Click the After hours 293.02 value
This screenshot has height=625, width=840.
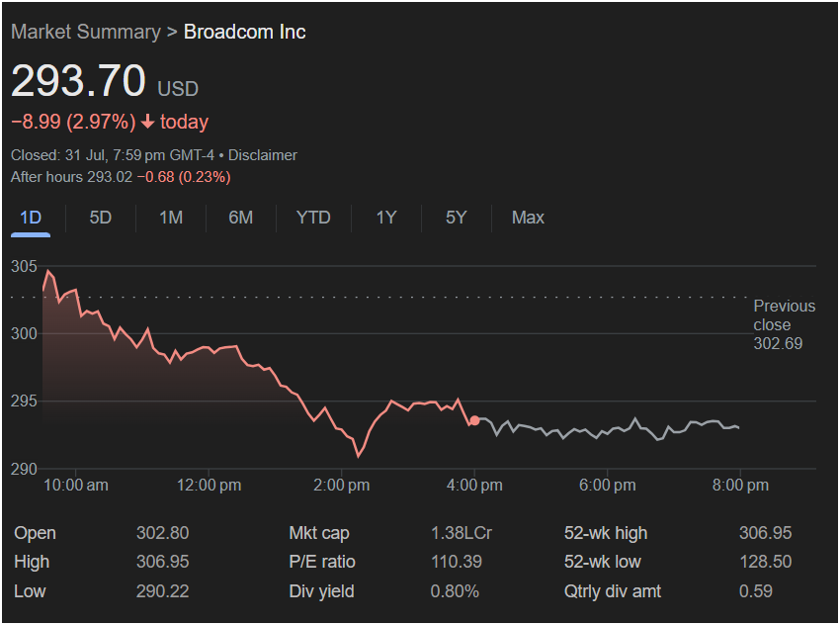pos(110,177)
